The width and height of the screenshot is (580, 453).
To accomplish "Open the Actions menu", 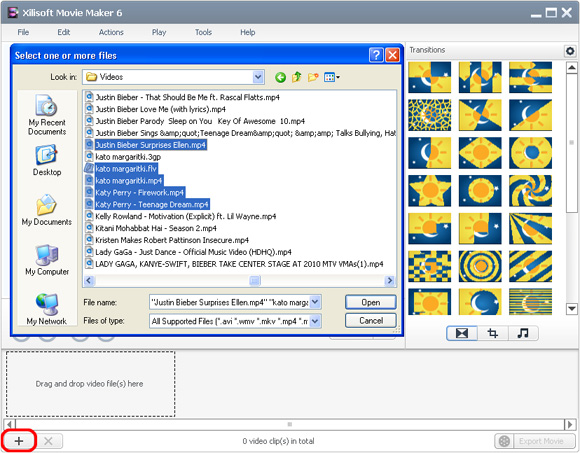I will pyautogui.click(x=111, y=32).
